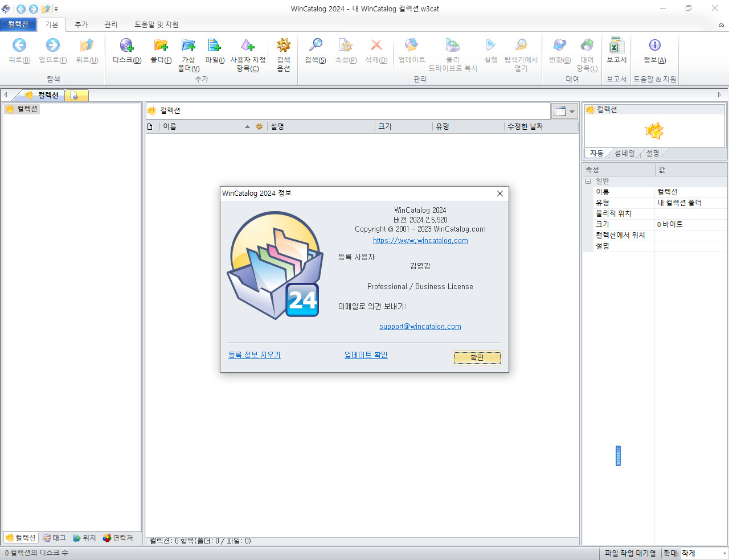This screenshot has width=729, height=560.
Task: Sort list by 설명 column header
Action: (x=322, y=126)
